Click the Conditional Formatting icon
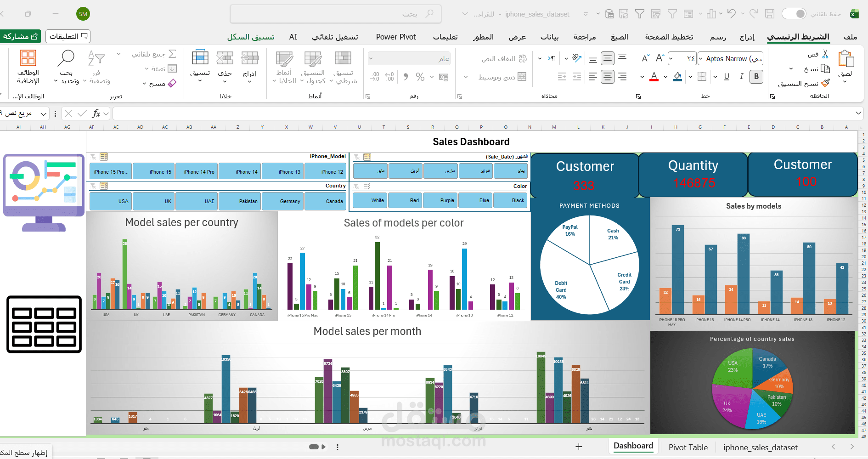 [344, 58]
